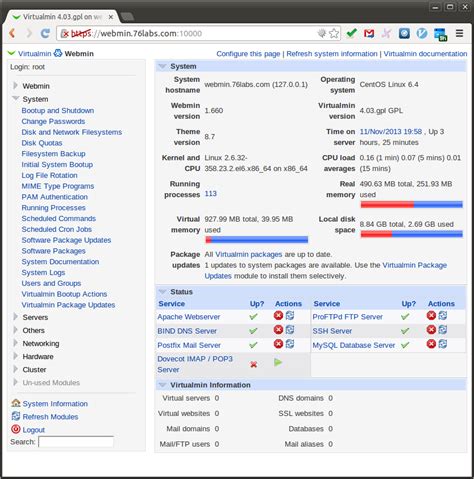This screenshot has height=479, width=474.
Task: Collapse the Status panel header
Action: tap(162, 292)
